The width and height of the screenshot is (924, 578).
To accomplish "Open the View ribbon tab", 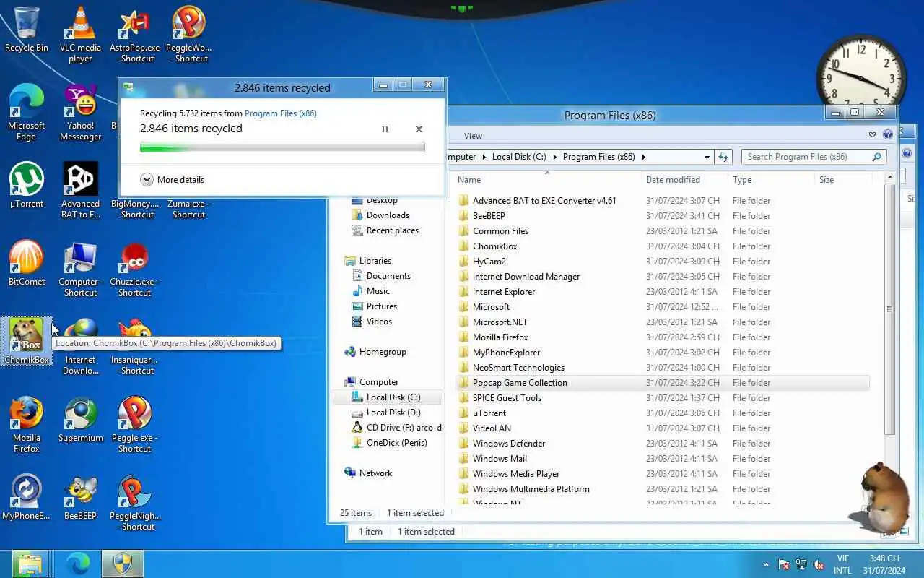I will click(x=473, y=136).
